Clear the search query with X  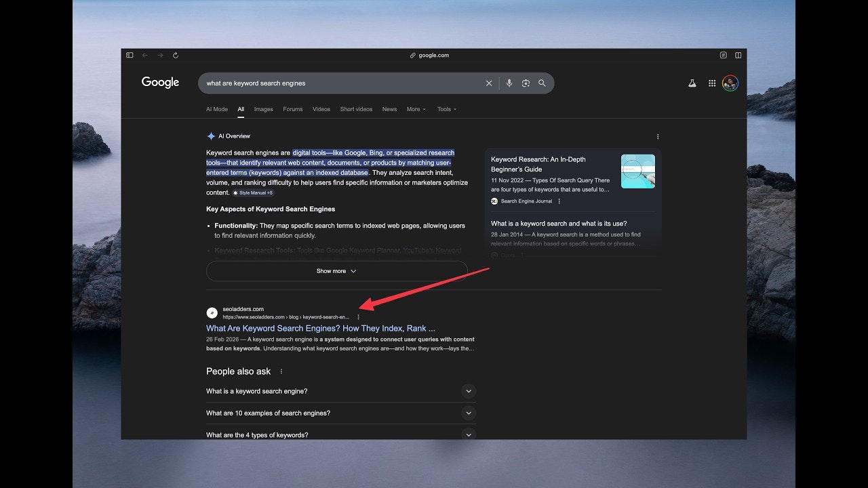pos(489,83)
